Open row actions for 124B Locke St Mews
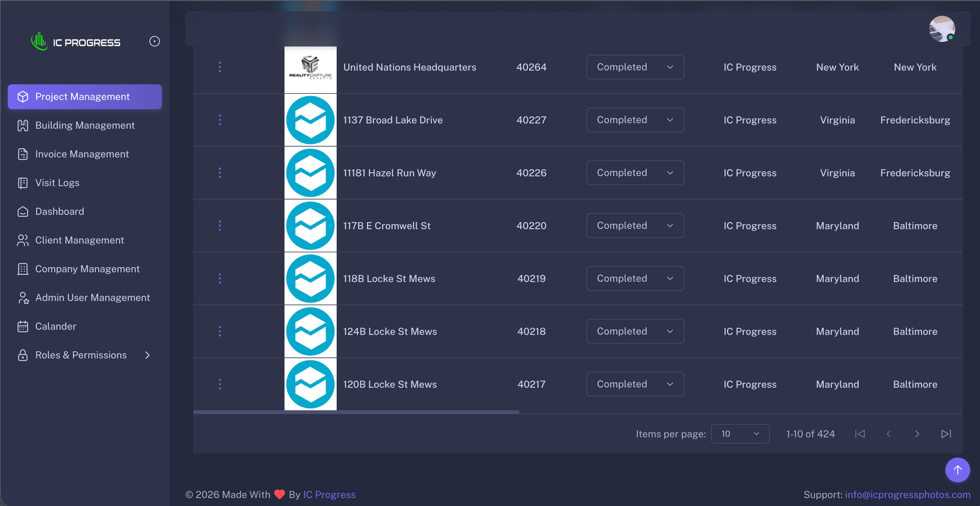The image size is (980, 506). point(220,331)
